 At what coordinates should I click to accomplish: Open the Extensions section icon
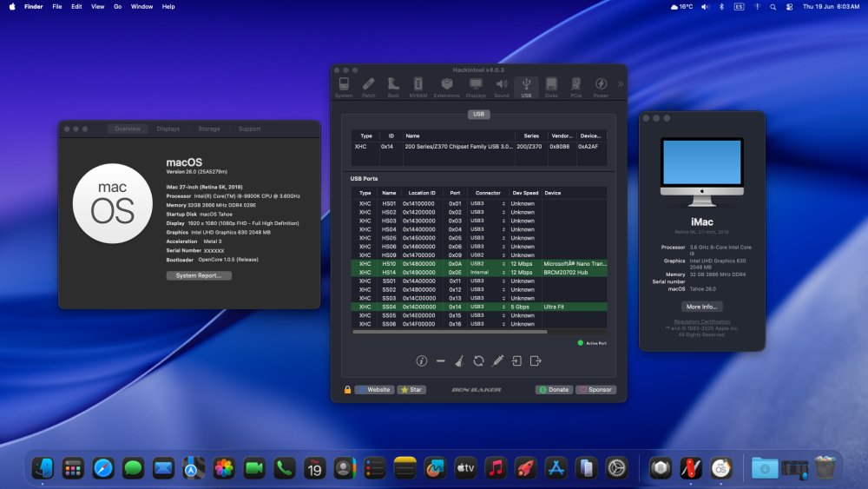click(447, 88)
